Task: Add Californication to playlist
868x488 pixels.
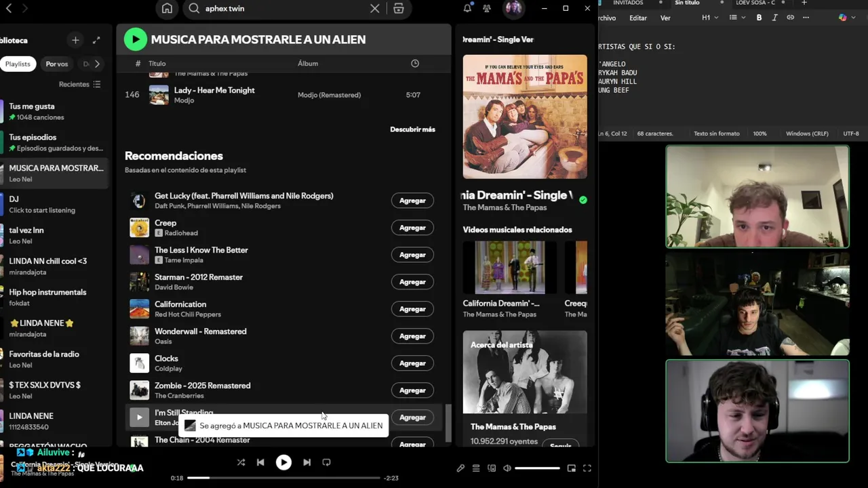Action: click(412, 309)
